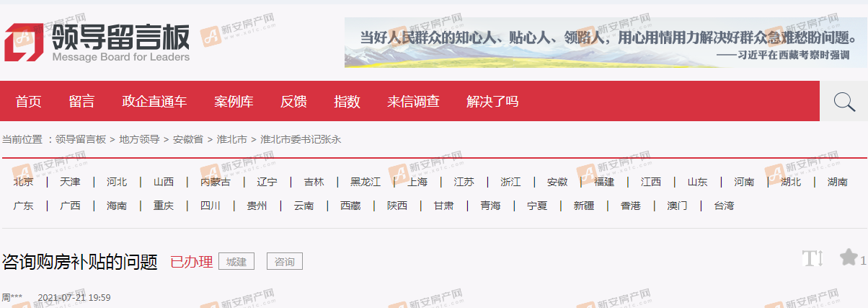Choose 内蒙古 in province list
This screenshot has width=868, height=308.
pyautogui.click(x=216, y=182)
